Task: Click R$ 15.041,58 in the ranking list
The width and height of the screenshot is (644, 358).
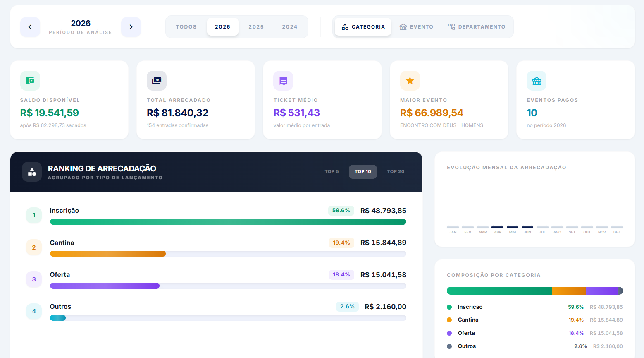Action: [383, 275]
